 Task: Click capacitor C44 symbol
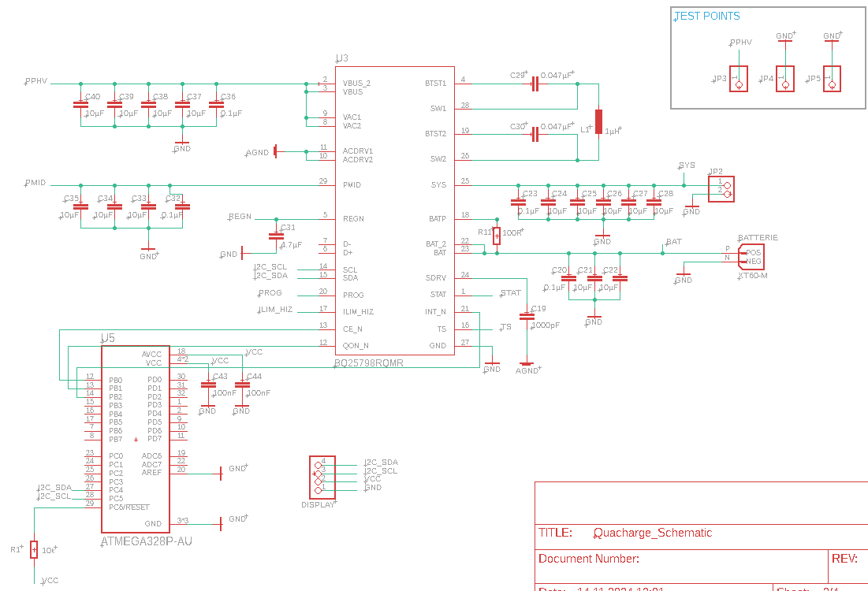click(242, 385)
